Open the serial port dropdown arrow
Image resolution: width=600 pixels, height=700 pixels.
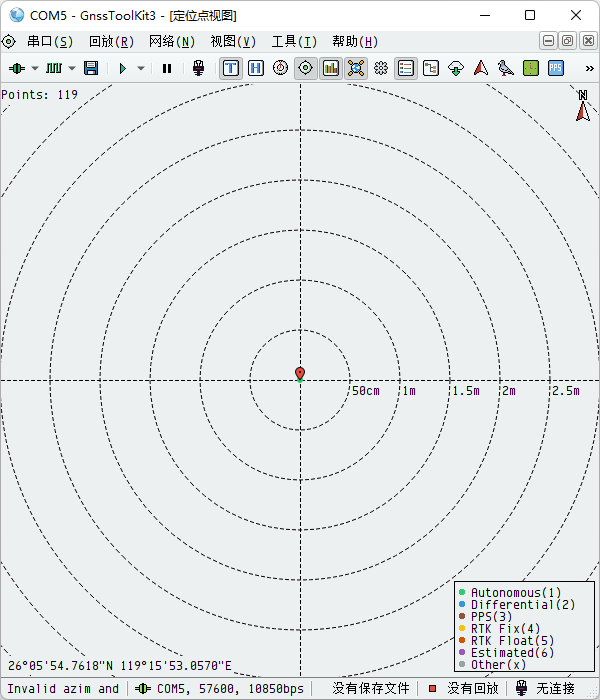[x=35, y=68]
